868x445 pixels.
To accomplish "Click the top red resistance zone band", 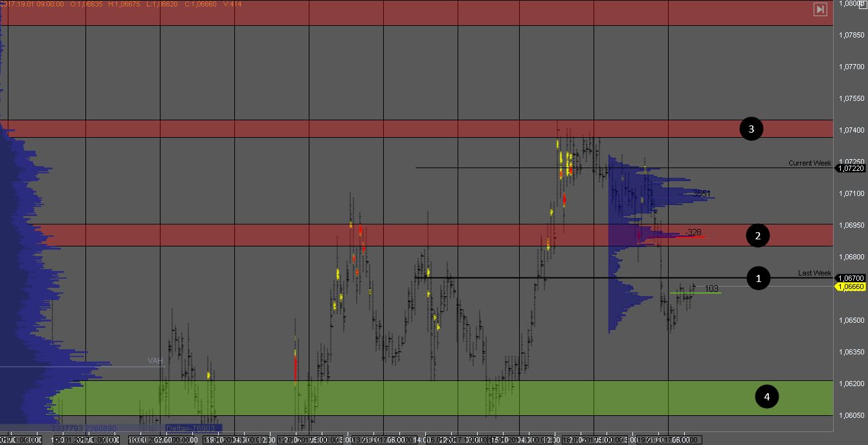I will (414, 13).
